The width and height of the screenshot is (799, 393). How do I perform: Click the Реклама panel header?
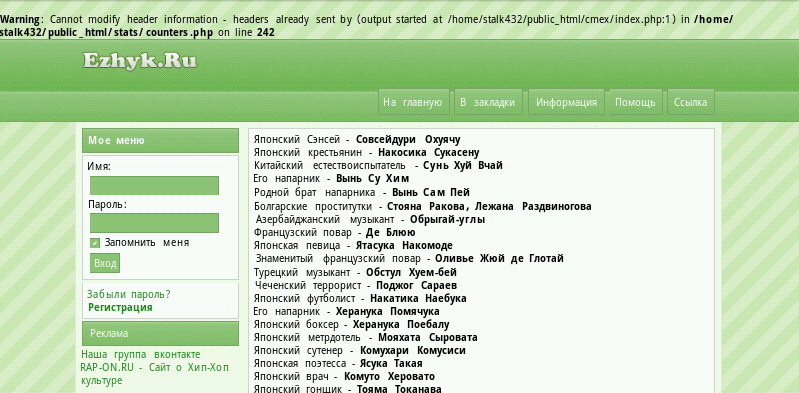pyautogui.click(x=160, y=333)
